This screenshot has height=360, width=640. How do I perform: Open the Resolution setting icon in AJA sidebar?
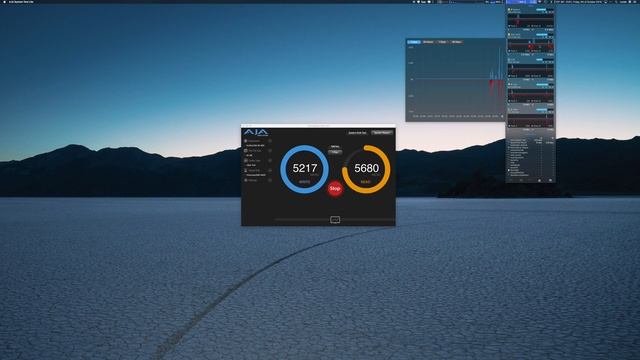pos(246,141)
